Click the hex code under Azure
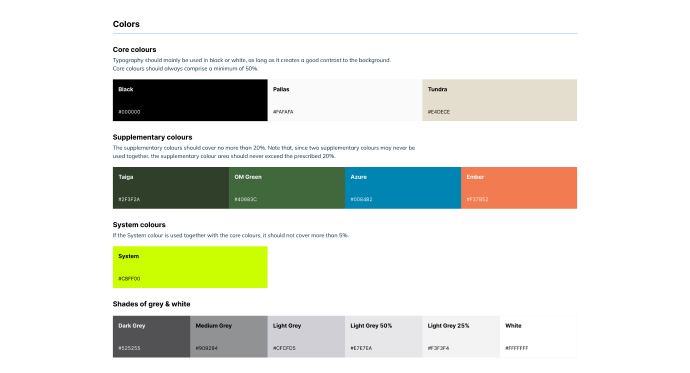Screen dimensions: 690x373 tap(361, 200)
